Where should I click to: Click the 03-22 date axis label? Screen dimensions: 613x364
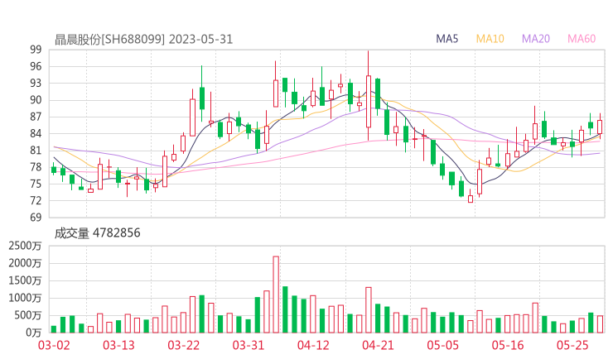click(184, 345)
